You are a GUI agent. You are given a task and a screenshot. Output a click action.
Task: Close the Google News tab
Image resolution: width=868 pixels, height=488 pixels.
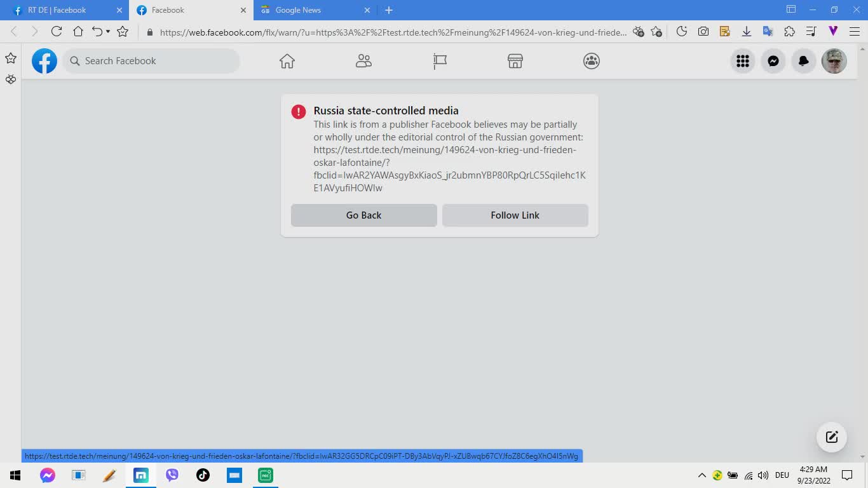point(367,10)
